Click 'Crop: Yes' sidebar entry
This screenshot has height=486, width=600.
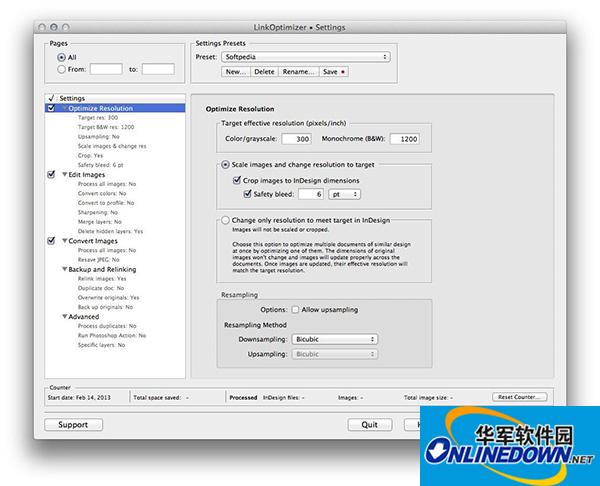tap(90, 155)
